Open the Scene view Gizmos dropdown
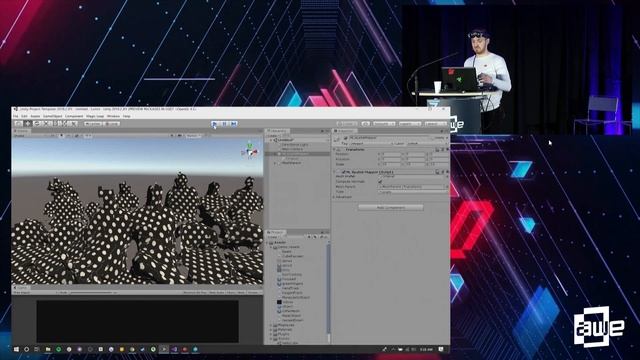This screenshot has width=640, height=360. click(x=194, y=136)
